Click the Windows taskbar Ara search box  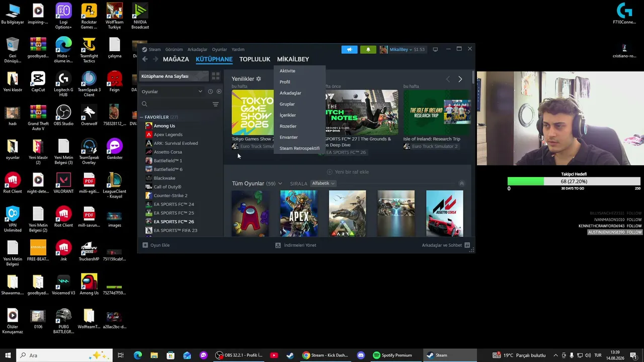click(x=65, y=355)
